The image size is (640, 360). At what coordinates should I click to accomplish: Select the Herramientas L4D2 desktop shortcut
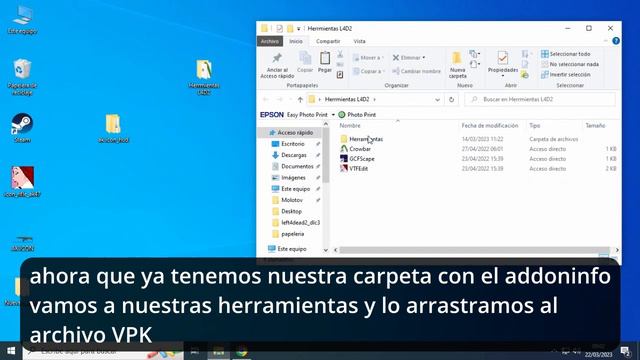tap(204, 77)
